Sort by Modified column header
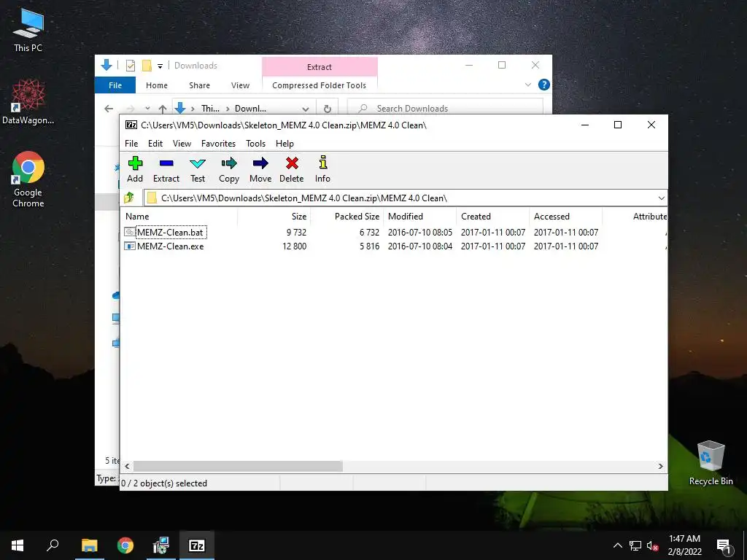 (x=419, y=216)
